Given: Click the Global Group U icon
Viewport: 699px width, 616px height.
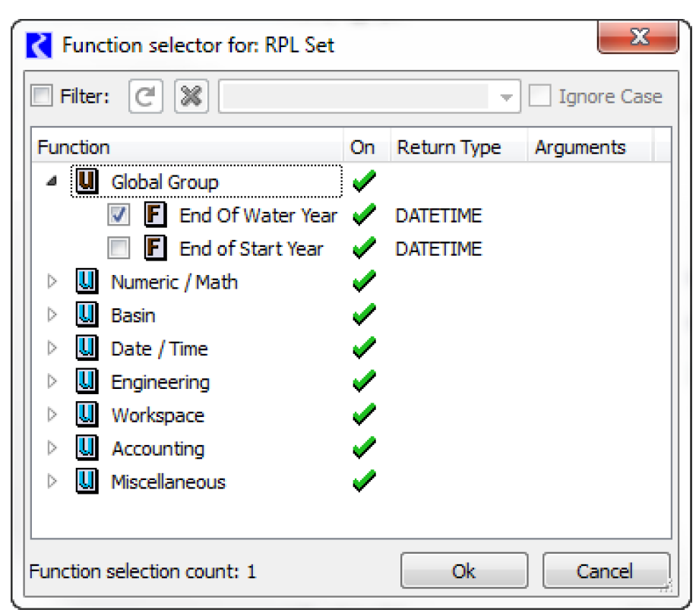Looking at the screenshot, I should [x=87, y=182].
